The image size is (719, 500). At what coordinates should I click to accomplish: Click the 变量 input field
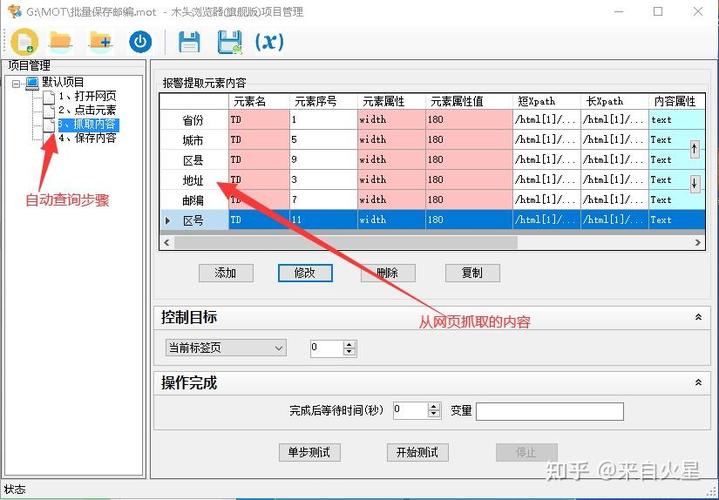pos(550,411)
